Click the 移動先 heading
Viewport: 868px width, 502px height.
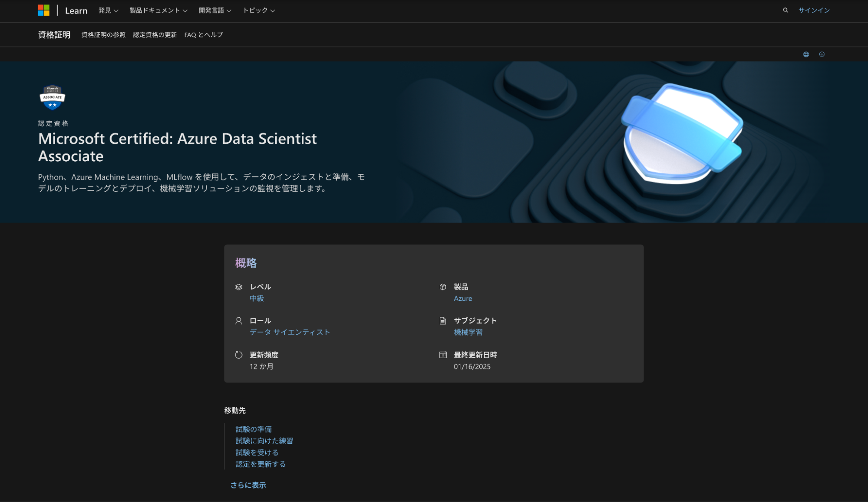(235, 410)
